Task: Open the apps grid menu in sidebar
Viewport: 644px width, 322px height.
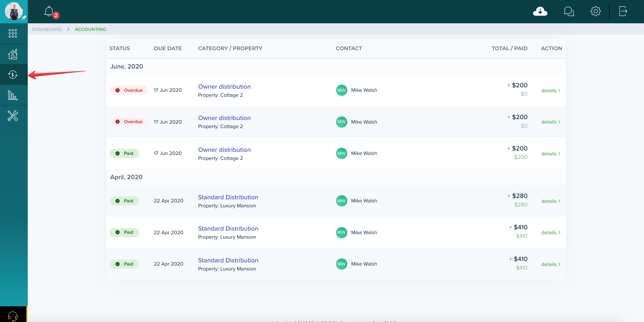Action: coord(13,33)
